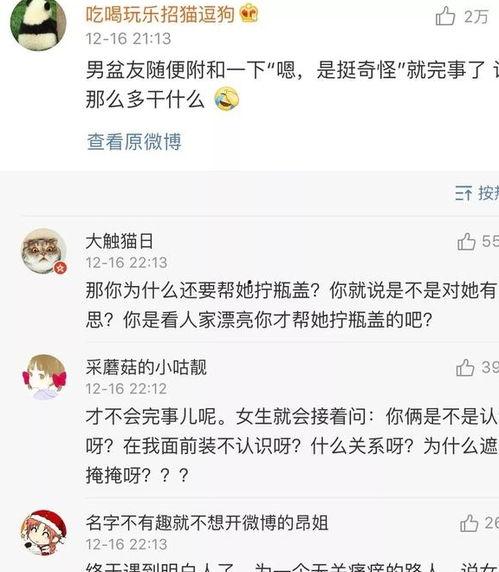Open the Santa hat avatar profile
499x572 pixels.
point(44,533)
